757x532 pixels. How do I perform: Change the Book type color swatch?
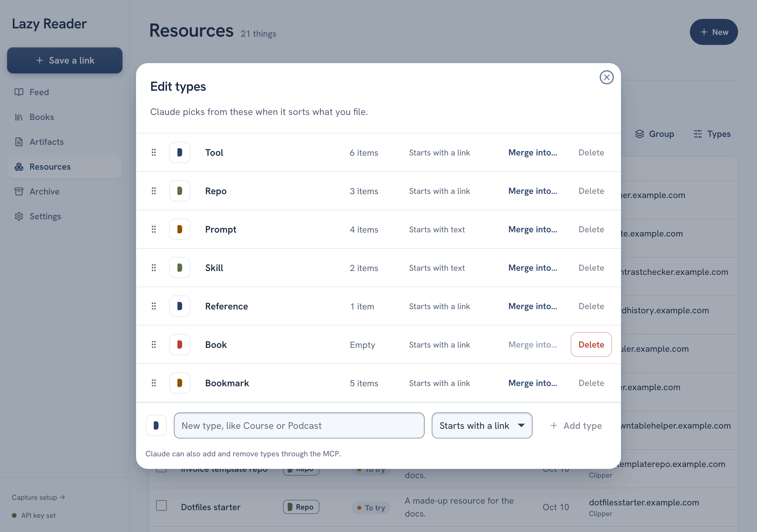tap(180, 344)
